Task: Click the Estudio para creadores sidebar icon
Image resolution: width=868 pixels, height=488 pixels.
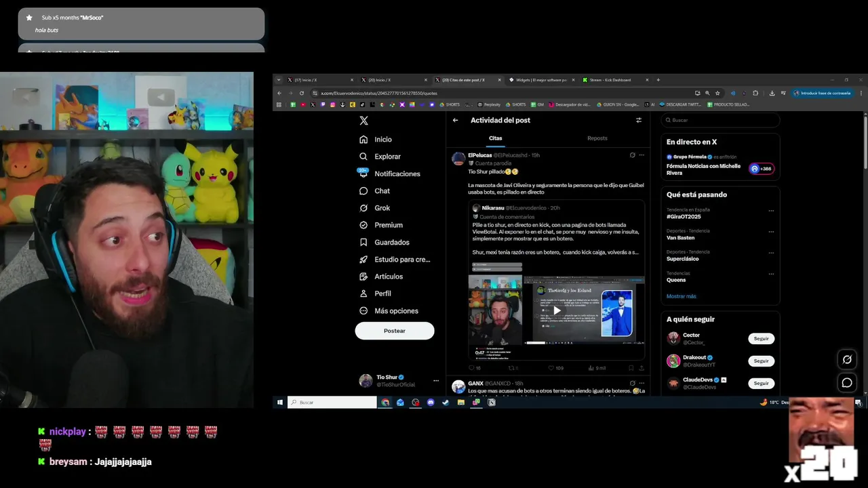Action: [363, 260]
